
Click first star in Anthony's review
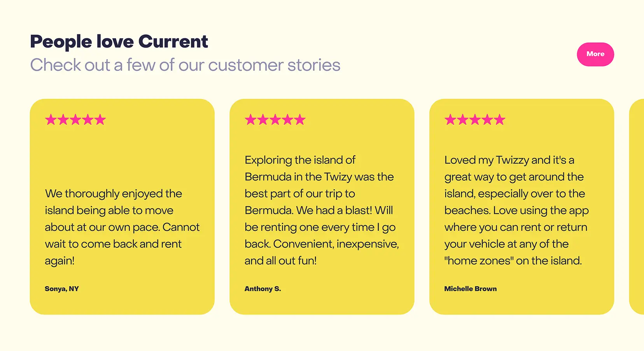[251, 119]
